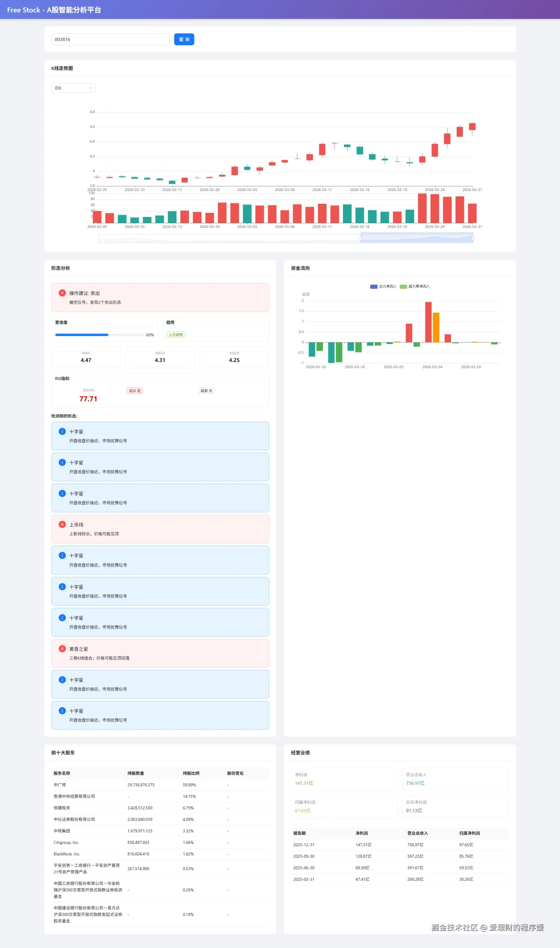Click the Free Stock platform title
The height and width of the screenshot is (948, 560).
click(x=54, y=10)
